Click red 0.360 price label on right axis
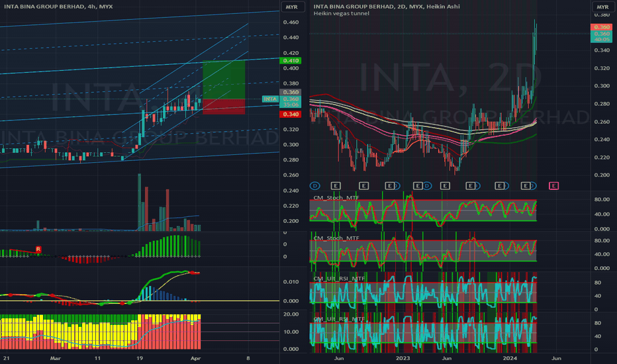The image size is (617, 364). coord(601,27)
